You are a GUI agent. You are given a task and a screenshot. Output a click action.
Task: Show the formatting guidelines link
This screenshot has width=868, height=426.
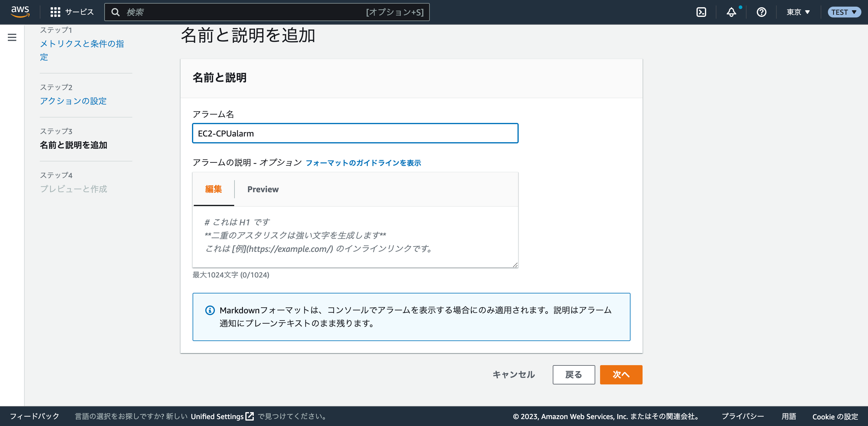point(363,163)
